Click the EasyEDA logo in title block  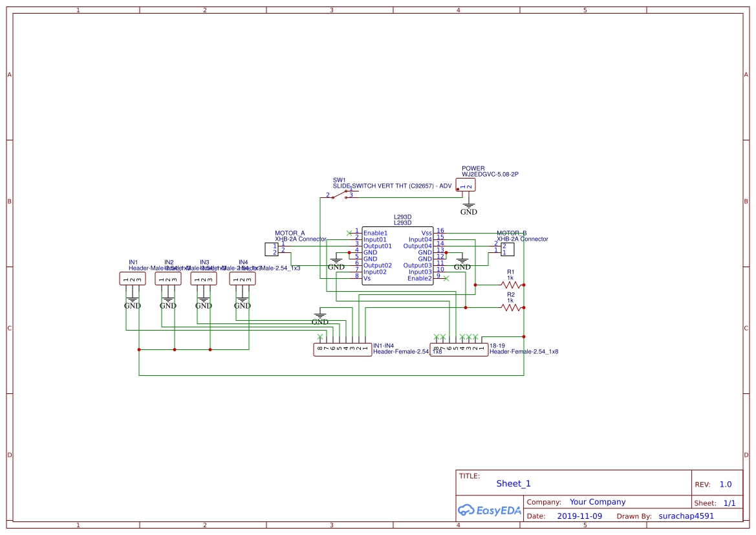pyautogui.click(x=490, y=510)
